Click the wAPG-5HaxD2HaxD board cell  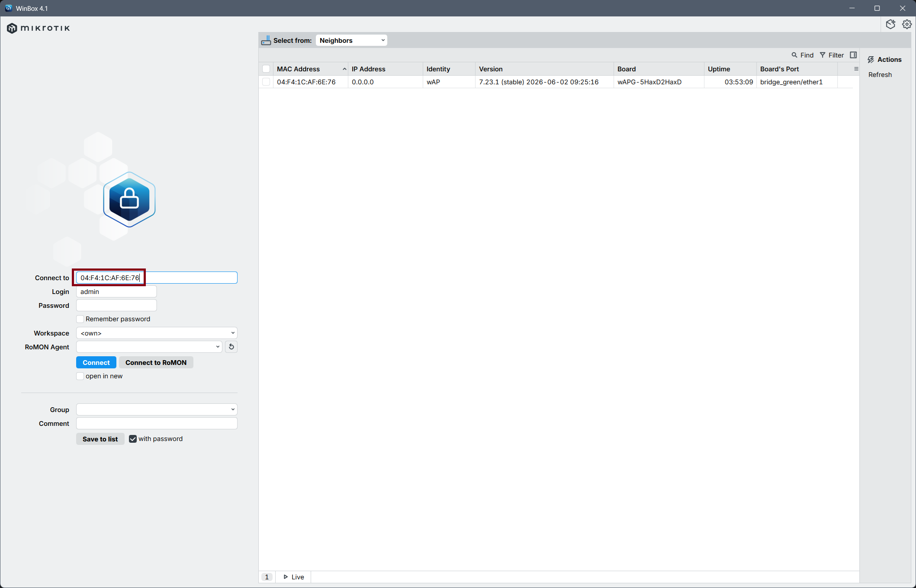(x=659, y=82)
